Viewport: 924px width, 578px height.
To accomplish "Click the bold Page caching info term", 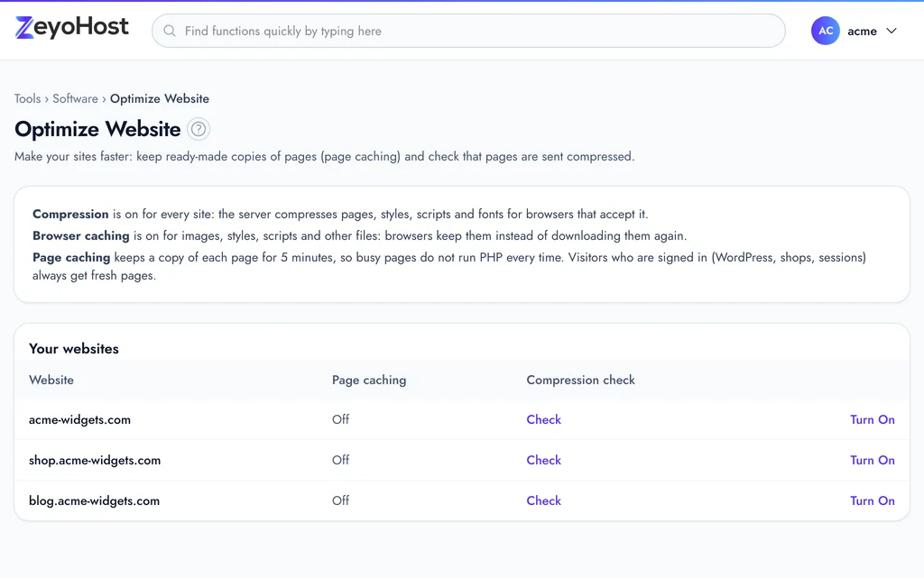I will [x=71, y=257].
